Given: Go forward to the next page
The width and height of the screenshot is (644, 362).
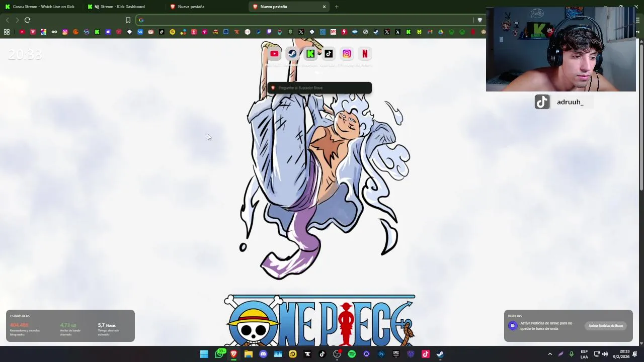Looking at the screenshot, I should click(17, 20).
